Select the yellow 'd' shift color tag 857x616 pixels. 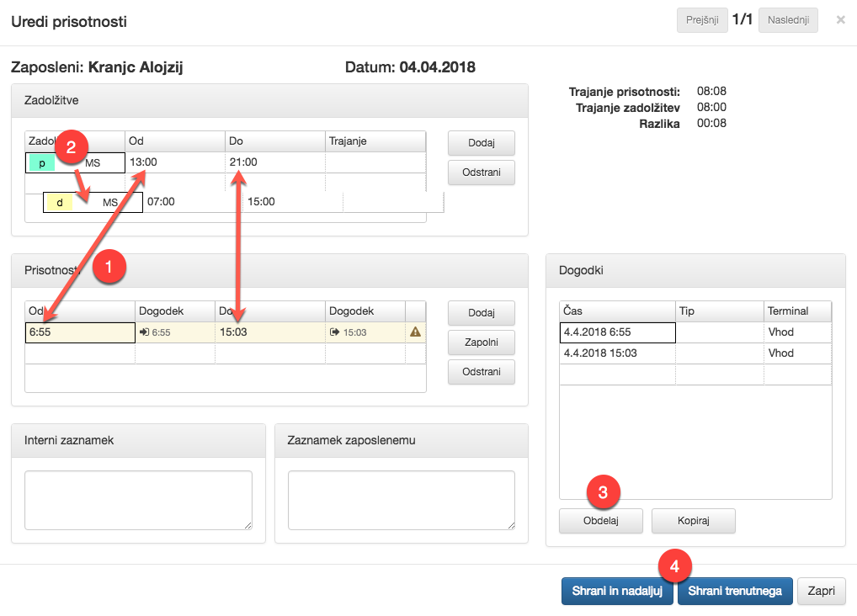(x=58, y=203)
